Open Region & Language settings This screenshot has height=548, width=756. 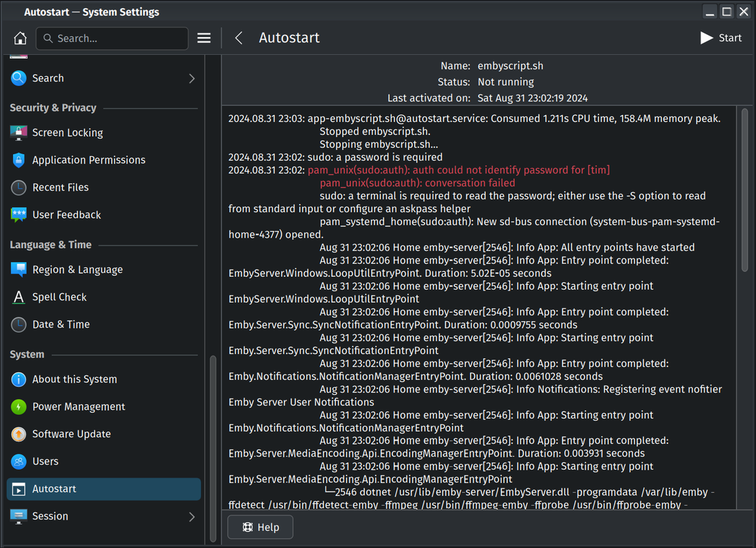click(x=103, y=270)
